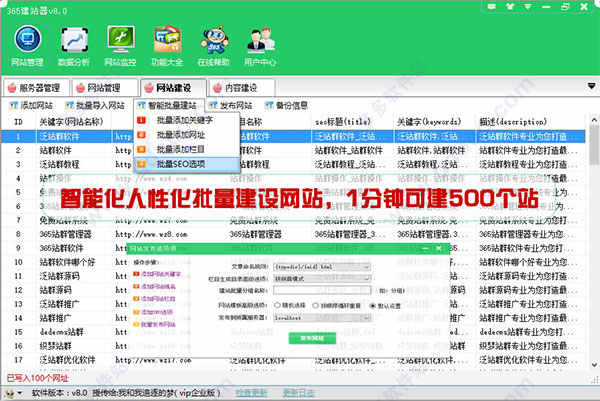Click the 添加网站 toolbar button
Viewport: 600px width, 401px height.
[31, 105]
